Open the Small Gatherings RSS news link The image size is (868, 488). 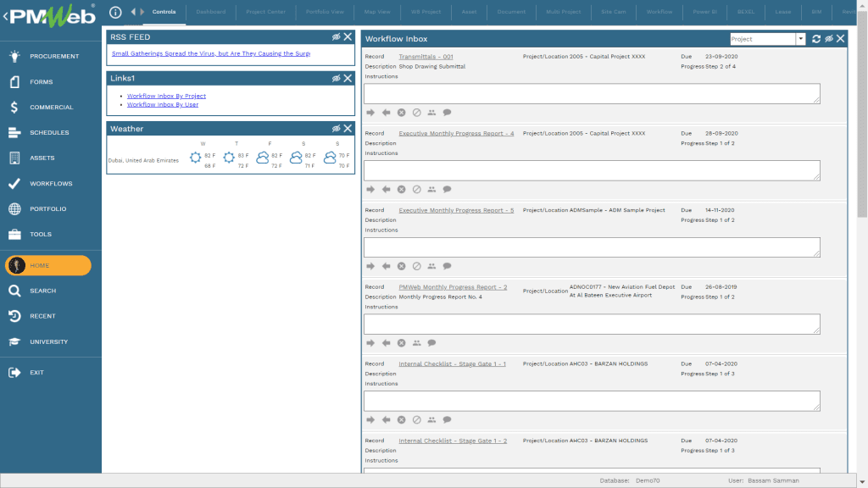pyautogui.click(x=211, y=53)
